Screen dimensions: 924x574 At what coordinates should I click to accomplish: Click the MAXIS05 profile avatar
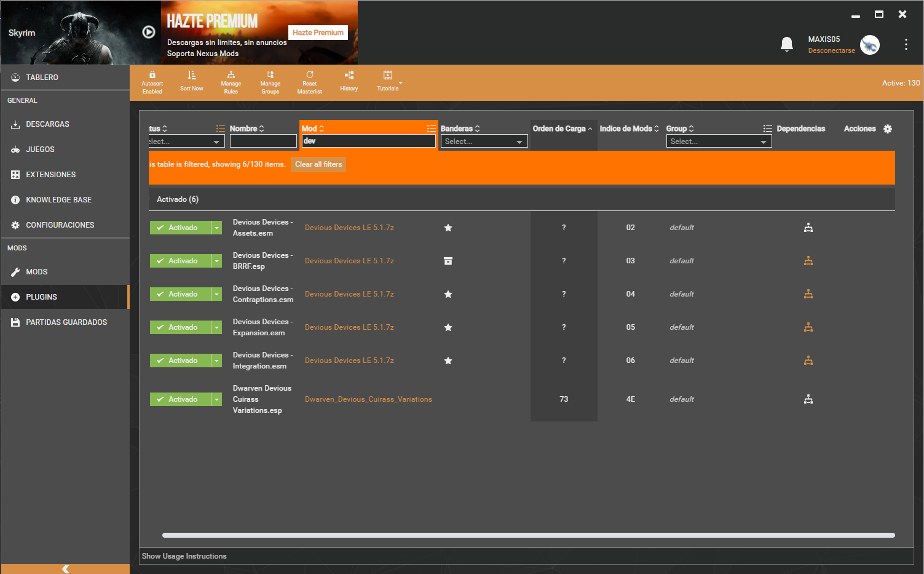click(x=869, y=45)
